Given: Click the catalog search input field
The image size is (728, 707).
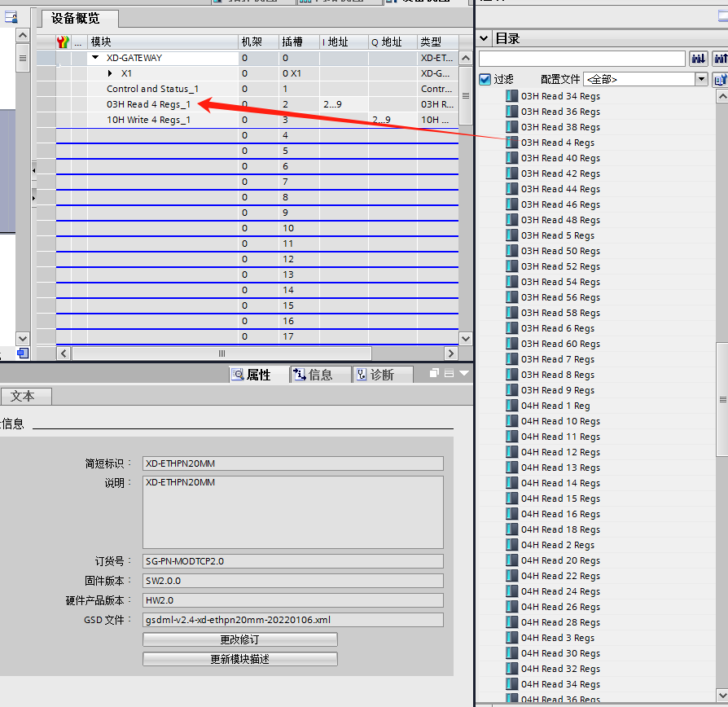Looking at the screenshot, I should click(582, 59).
